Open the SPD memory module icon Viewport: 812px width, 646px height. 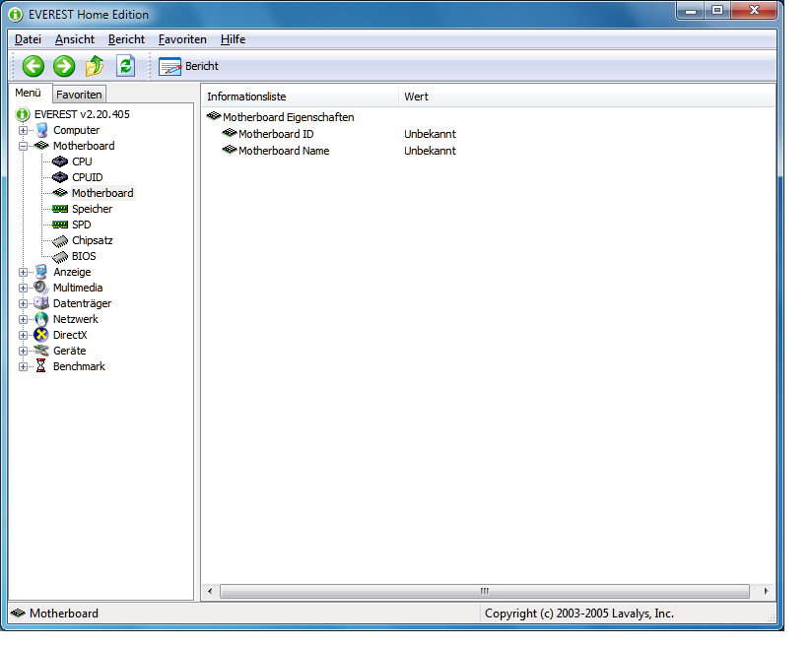[60, 225]
